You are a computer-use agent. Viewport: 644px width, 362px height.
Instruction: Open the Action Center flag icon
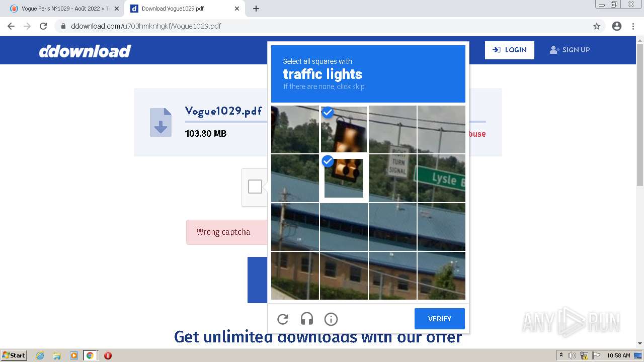click(596, 355)
